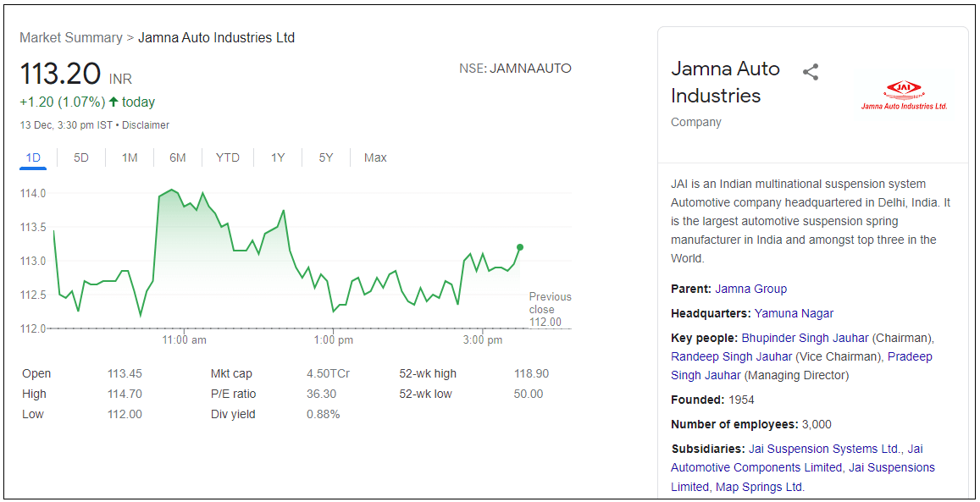Click the Founded: 1954 entry
This screenshot has width=980, height=502.
(712, 400)
